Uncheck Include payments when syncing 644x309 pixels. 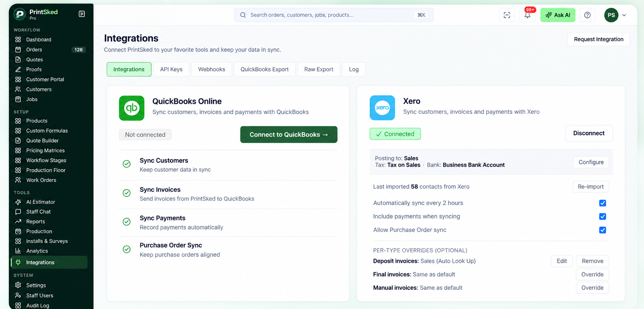click(602, 217)
